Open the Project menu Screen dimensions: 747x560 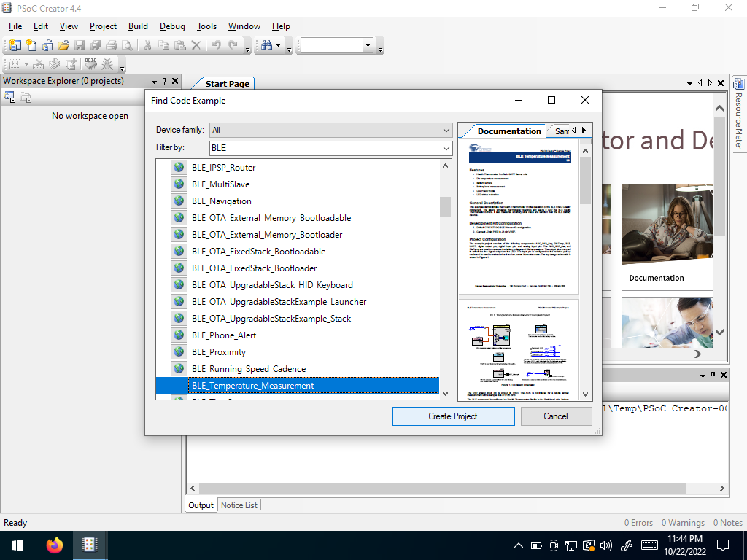(x=103, y=26)
